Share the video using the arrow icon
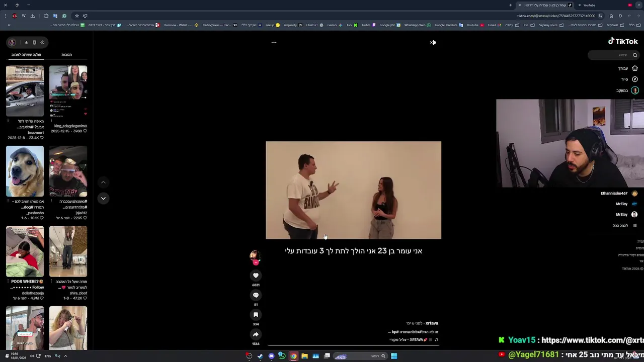The width and height of the screenshot is (644, 362). (x=256, y=334)
